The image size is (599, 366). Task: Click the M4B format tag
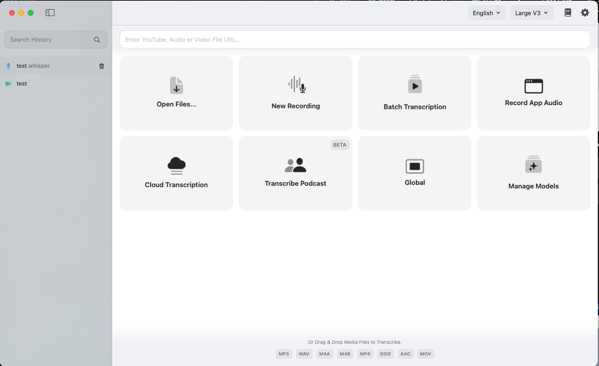[x=345, y=354]
